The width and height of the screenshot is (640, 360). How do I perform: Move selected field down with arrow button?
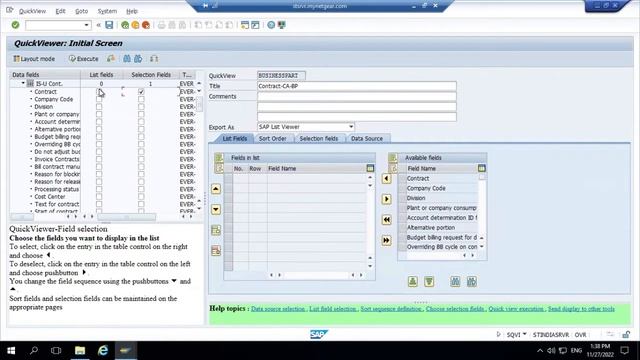(x=216, y=209)
